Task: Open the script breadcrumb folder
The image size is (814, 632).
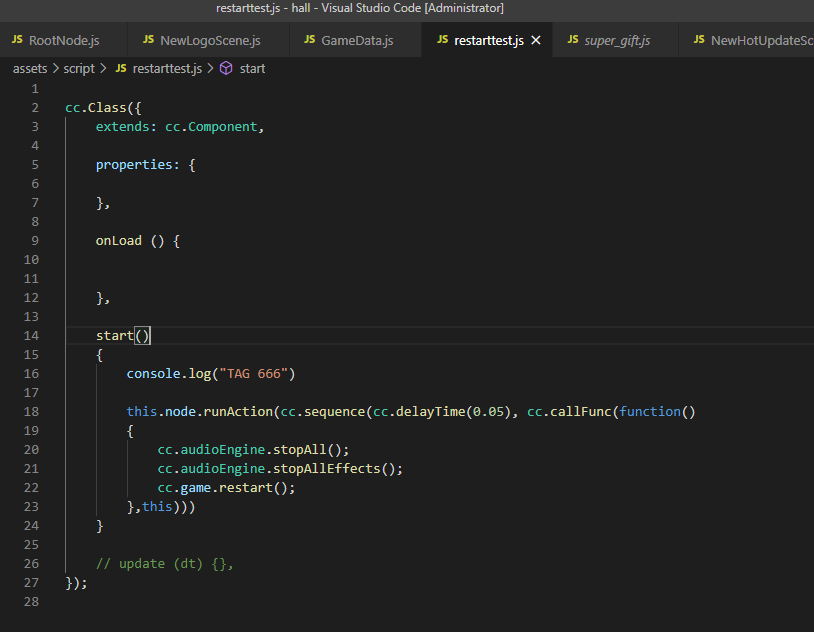Action: tap(79, 69)
